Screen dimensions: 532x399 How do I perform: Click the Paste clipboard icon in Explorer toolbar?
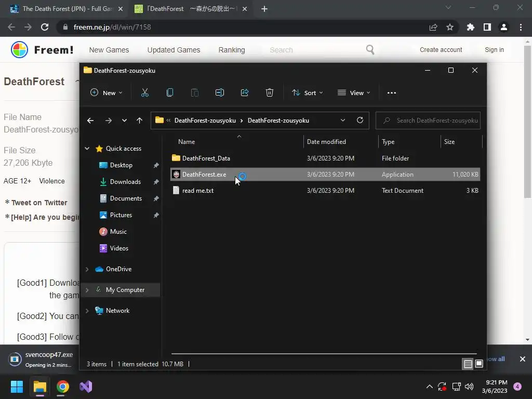[195, 92]
